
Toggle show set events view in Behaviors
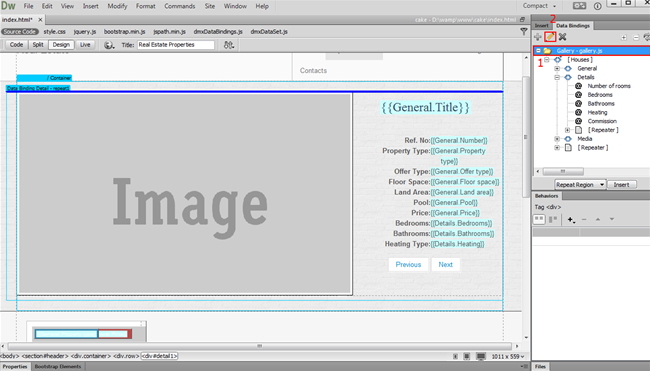(539, 219)
